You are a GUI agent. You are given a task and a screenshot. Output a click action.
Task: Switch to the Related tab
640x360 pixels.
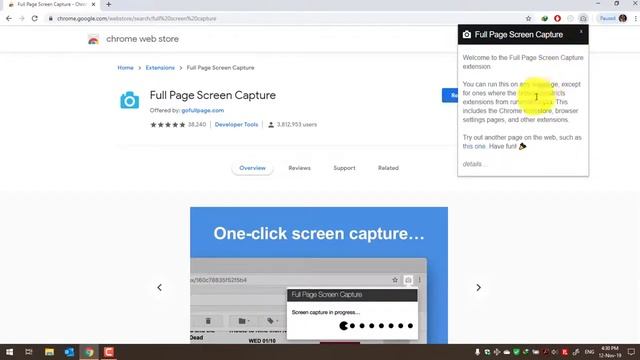388,168
